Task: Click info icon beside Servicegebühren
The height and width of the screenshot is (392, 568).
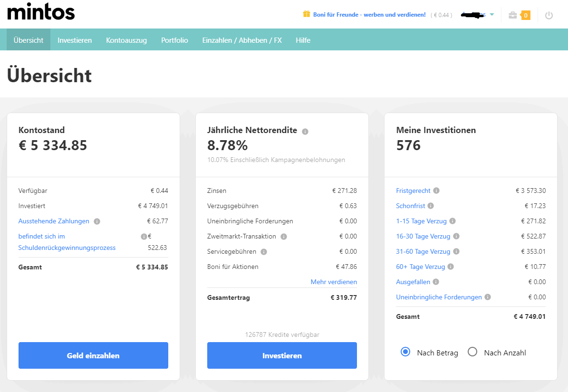Action: click(264, 252)
